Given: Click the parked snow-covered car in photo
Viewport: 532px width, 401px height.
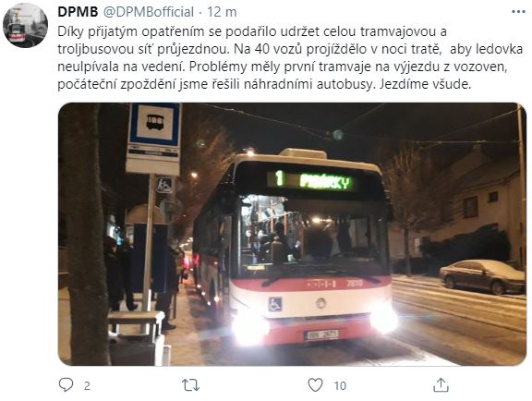Looking at the screenshot, I should [482, 276].
